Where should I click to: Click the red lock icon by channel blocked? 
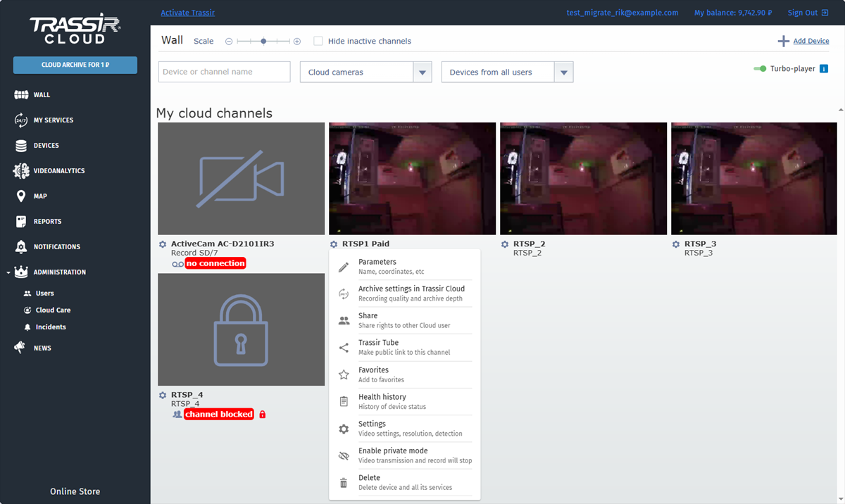point(263,415)
